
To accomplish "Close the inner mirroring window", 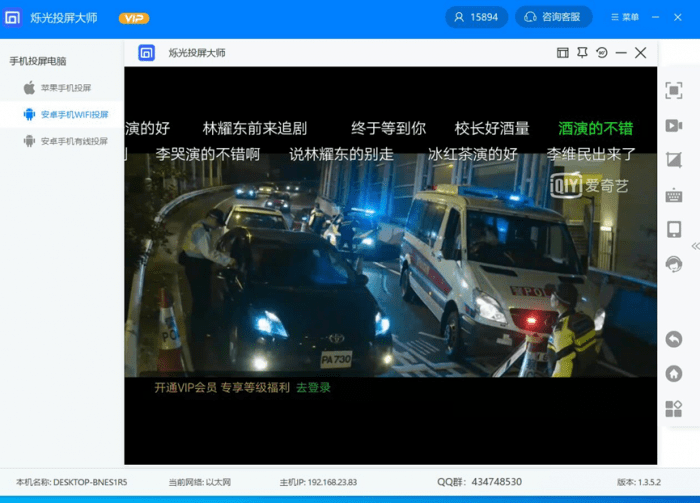I will click(641, 53).
